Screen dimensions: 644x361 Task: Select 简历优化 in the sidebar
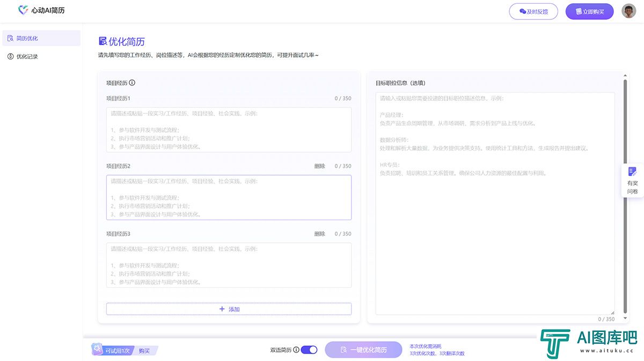pyautogui.click(x=41, y=38)
